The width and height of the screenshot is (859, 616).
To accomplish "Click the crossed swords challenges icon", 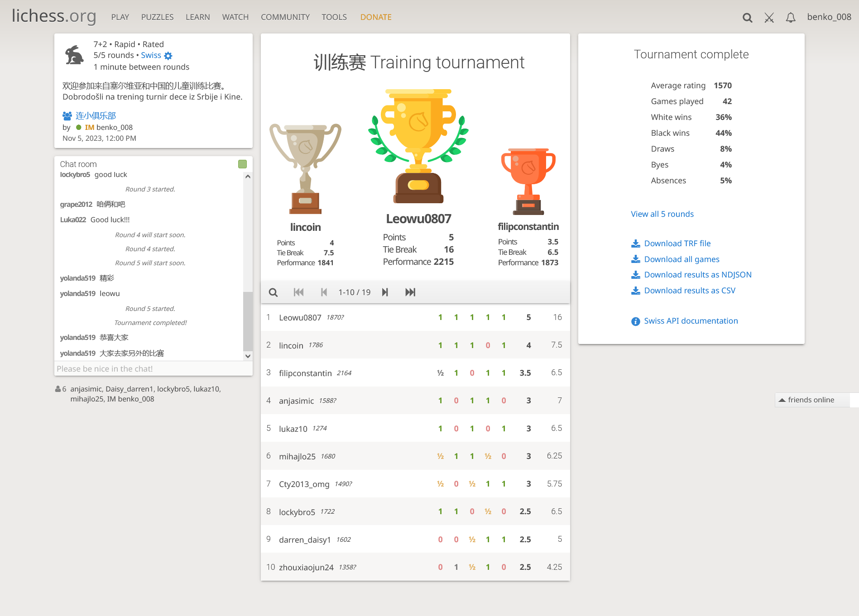I will 769,18.
